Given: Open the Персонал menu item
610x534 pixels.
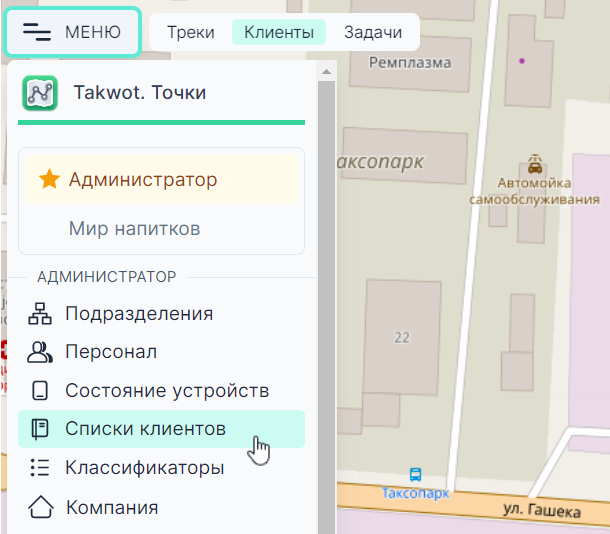Looking at the screenshot, I should tap(161, 352).
